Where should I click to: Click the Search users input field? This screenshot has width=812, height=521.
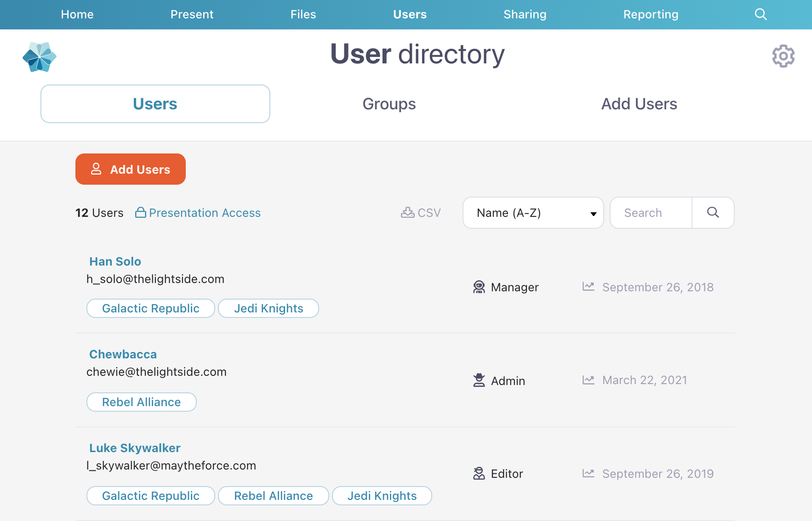click(x=651, y=213)
